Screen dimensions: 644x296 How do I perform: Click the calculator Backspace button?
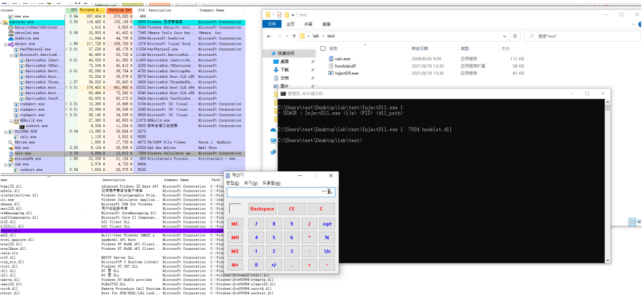click(262, 209)
